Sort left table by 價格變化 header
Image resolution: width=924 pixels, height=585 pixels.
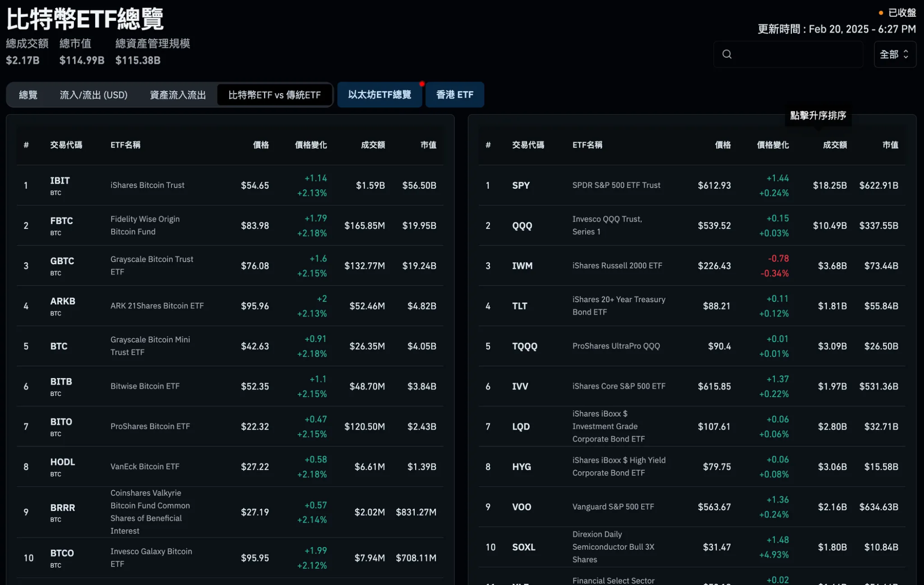point(311,145)
